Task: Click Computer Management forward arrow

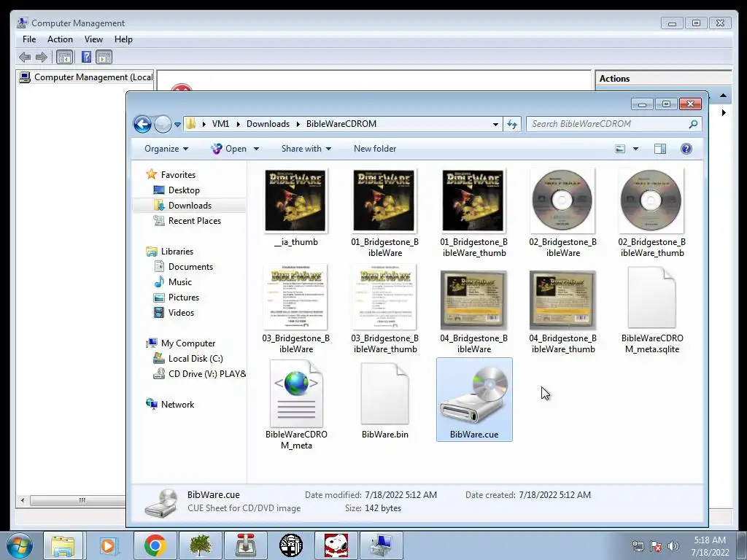Action: coord(42,58)
